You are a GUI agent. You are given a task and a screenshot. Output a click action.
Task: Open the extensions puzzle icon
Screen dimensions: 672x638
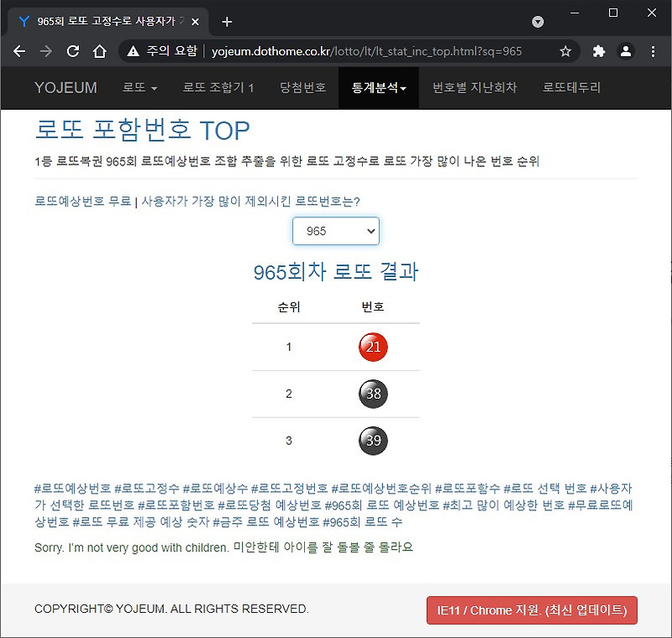point(598,51)
